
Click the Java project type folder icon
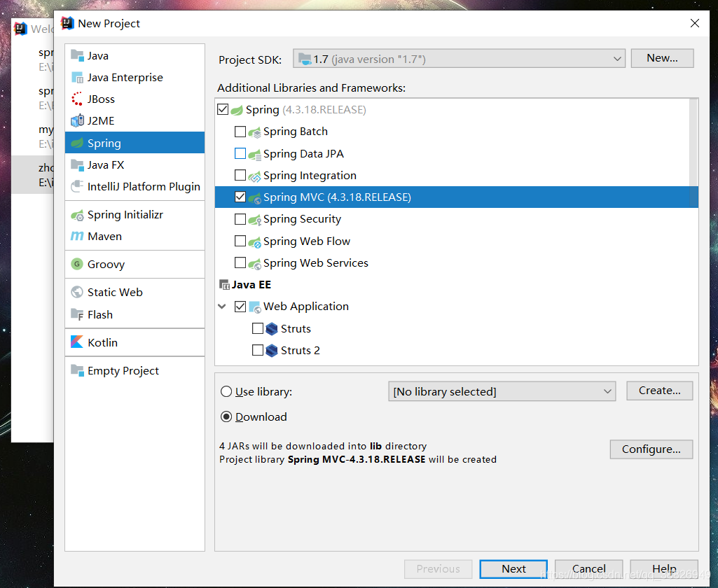click(x=77, y=56)
